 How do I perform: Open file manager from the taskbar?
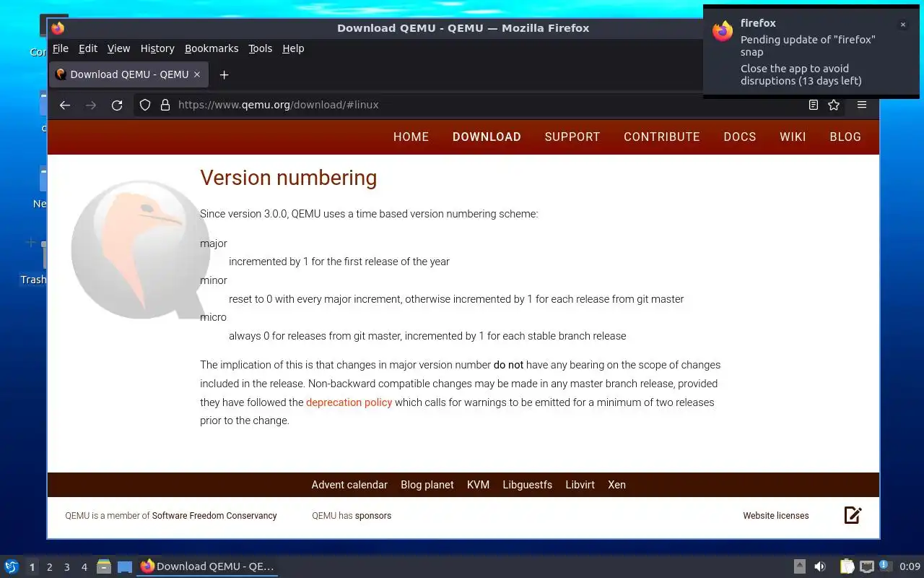(x=104, y=566)
